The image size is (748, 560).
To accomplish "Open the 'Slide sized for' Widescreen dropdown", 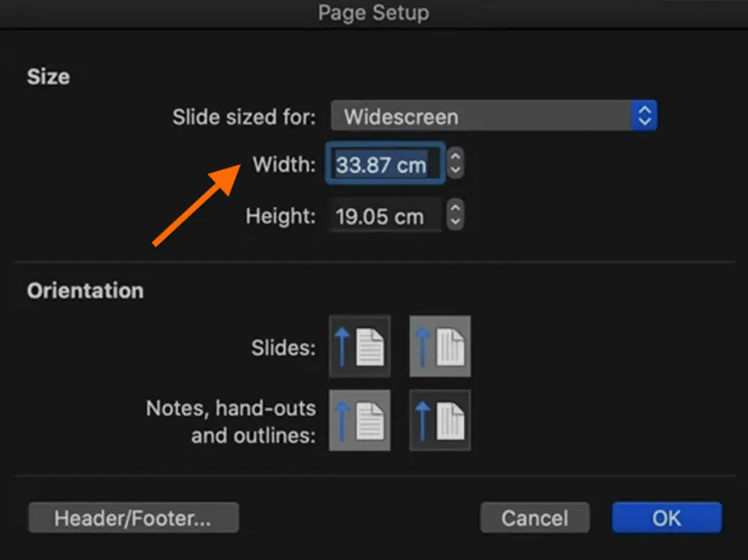I will click(494, 116).
